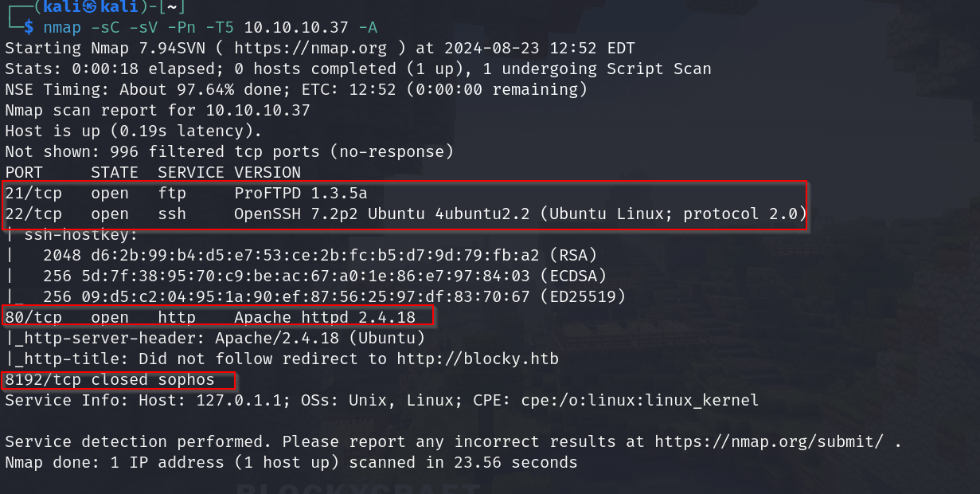980x494 pixels.
Task: Click the 8192/tcp closed sophos entry
Action: pos(108,379)
